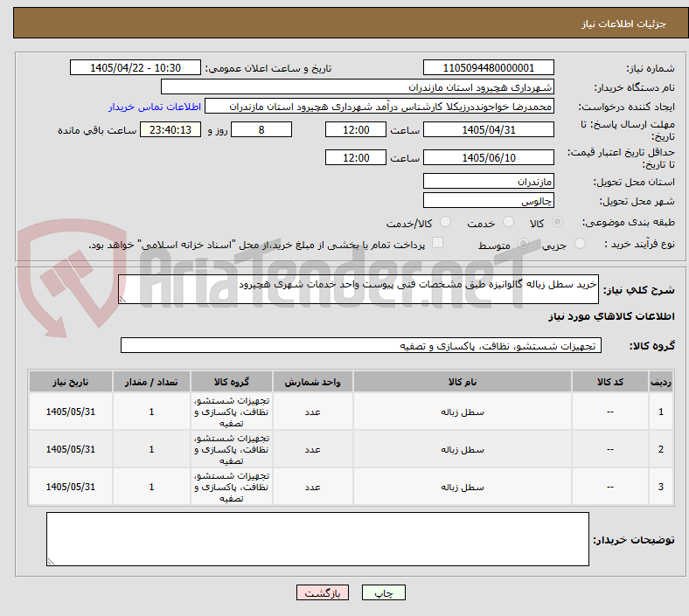The image size is (689, 616).
Task: Click the buyer organization name field
Action: click(358, 87)
